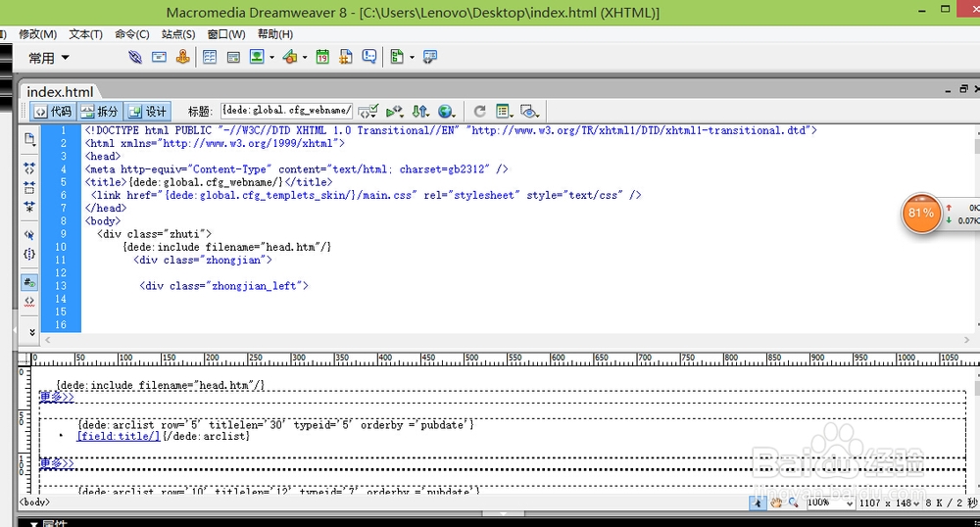Click the Insert Div Tag icon
980x527 pixels.
click(x=233, y=58)
